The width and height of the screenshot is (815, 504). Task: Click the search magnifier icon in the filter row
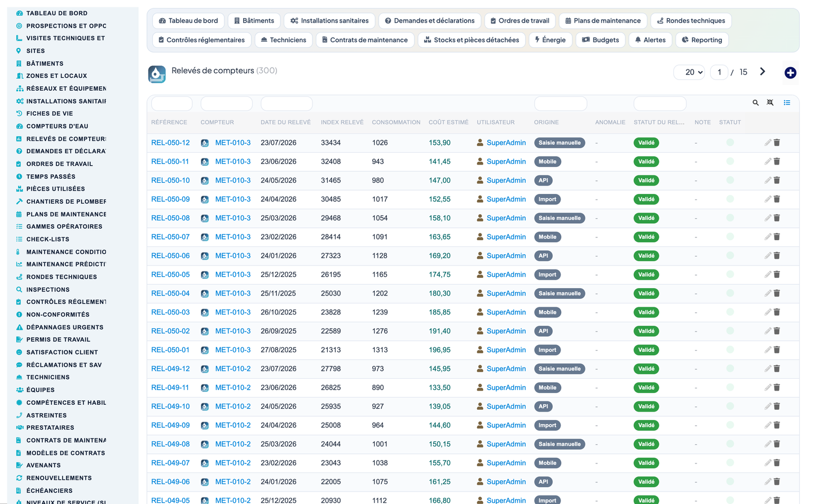755,103
